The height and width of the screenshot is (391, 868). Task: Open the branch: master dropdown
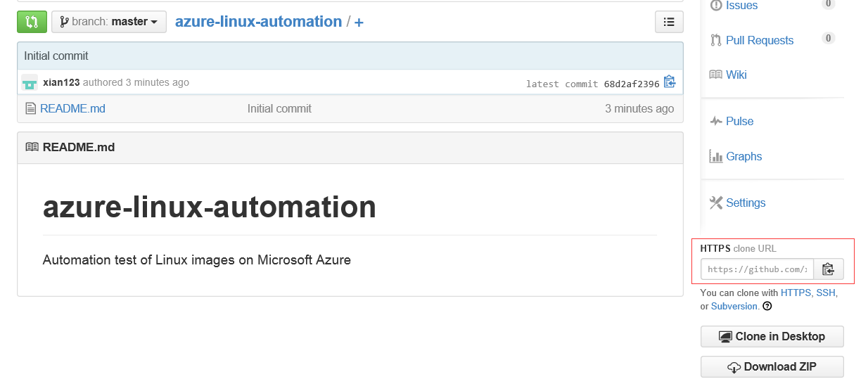point(109,22)
